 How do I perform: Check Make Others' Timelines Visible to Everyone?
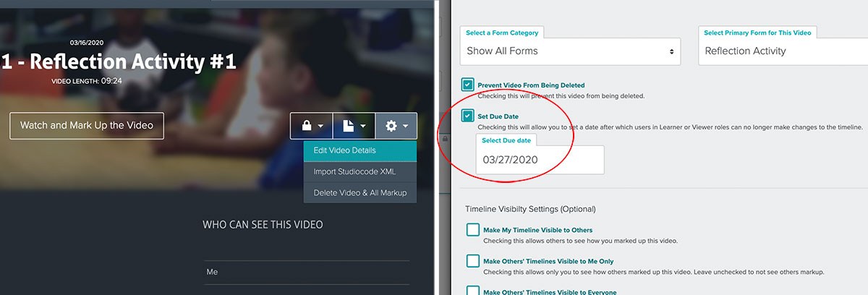tap(473, 291)
